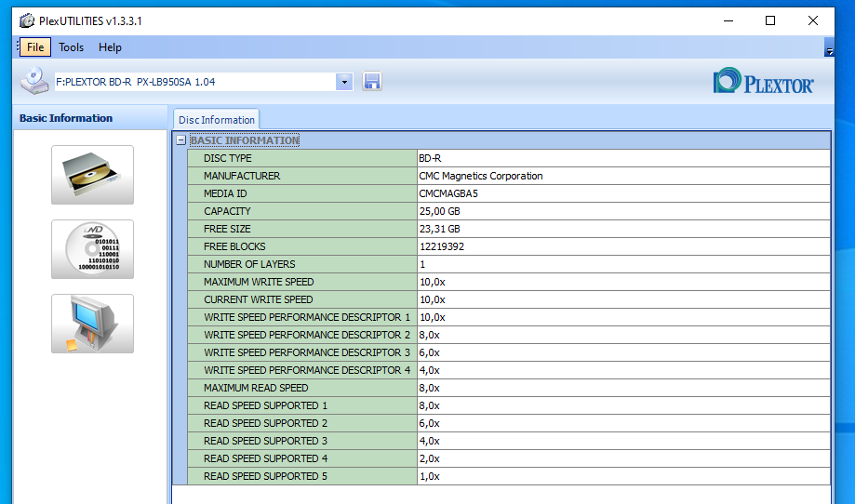
Task: Select the READ SPEED SUPPORTED 1 label
Action: [265, 405]
